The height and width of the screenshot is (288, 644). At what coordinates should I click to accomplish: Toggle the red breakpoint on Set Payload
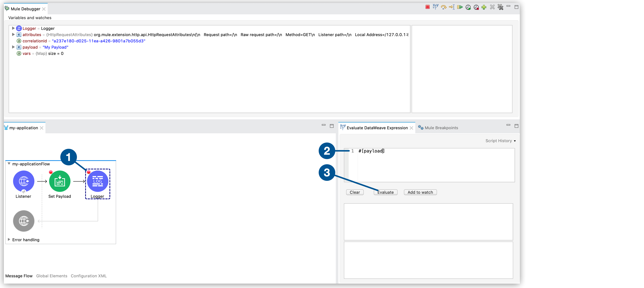coord(51,172)
